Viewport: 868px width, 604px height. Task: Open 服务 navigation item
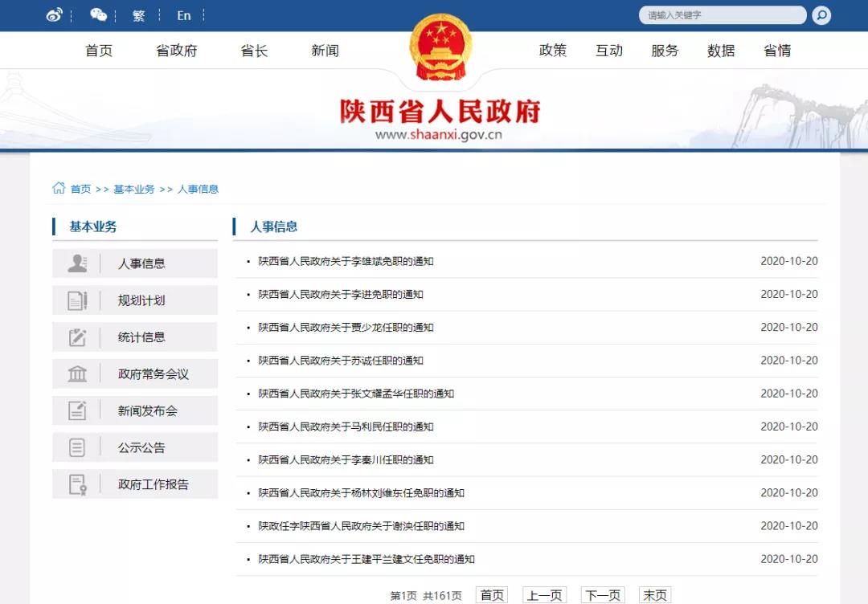click(665, 51)
